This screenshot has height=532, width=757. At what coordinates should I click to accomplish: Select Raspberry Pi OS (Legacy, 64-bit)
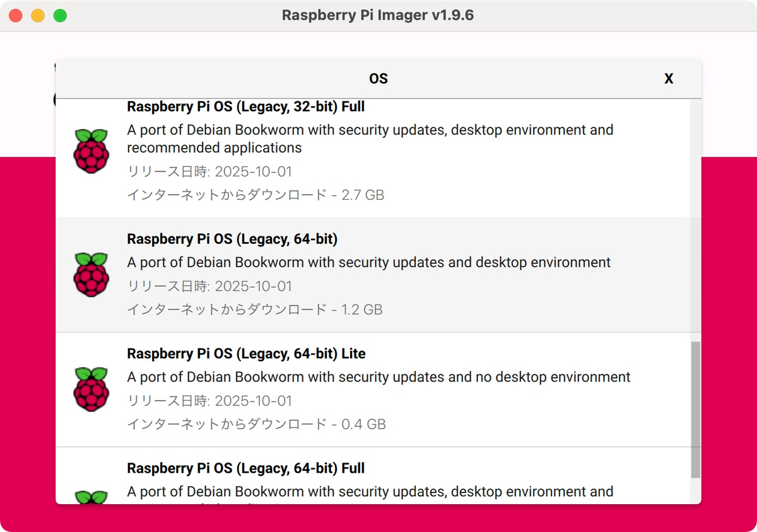[373, 275]
